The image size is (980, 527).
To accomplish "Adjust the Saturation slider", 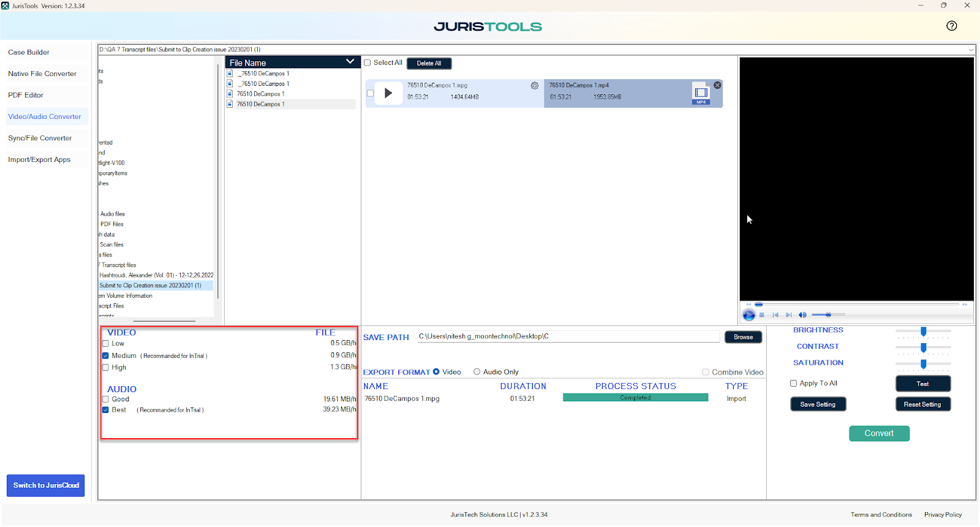I will (x=923, y=364).
